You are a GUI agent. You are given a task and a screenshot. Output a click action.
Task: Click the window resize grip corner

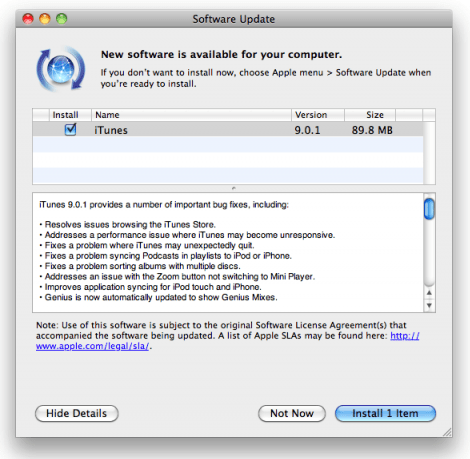[x=447, y=432]
